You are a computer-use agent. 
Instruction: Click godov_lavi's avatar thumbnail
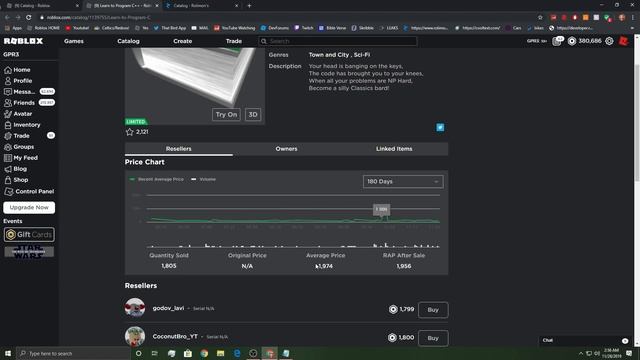(135, 308)
